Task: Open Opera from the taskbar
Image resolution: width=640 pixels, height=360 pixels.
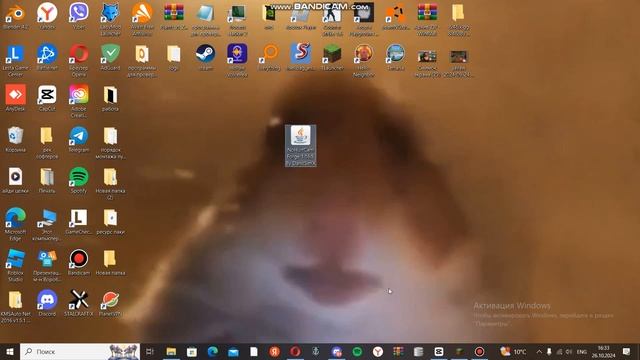Action: 295,351
